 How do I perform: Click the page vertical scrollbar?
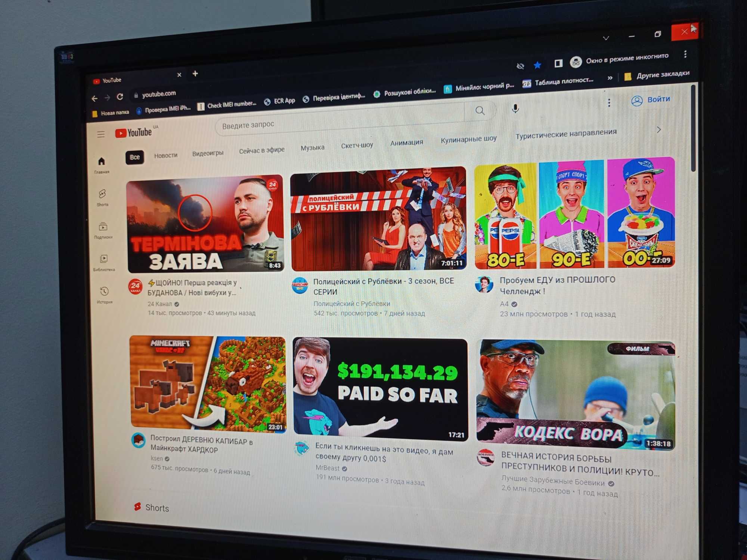693,129
